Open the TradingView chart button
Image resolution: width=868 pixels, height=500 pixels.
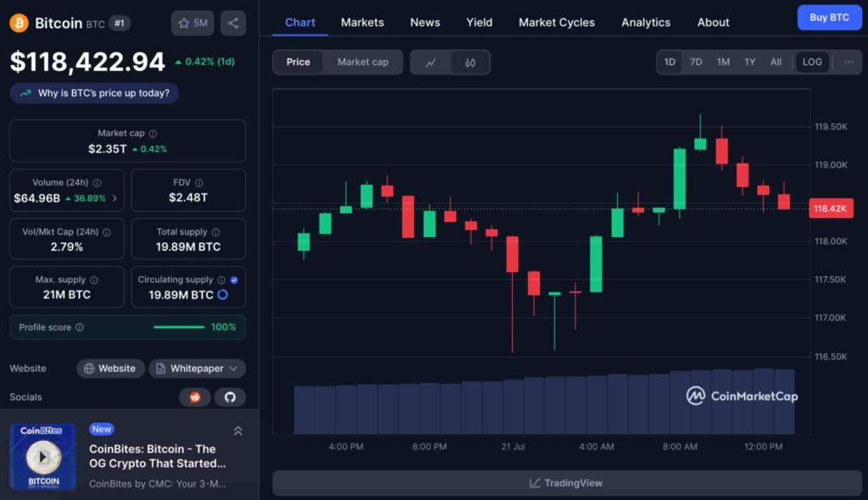point(566,483)
